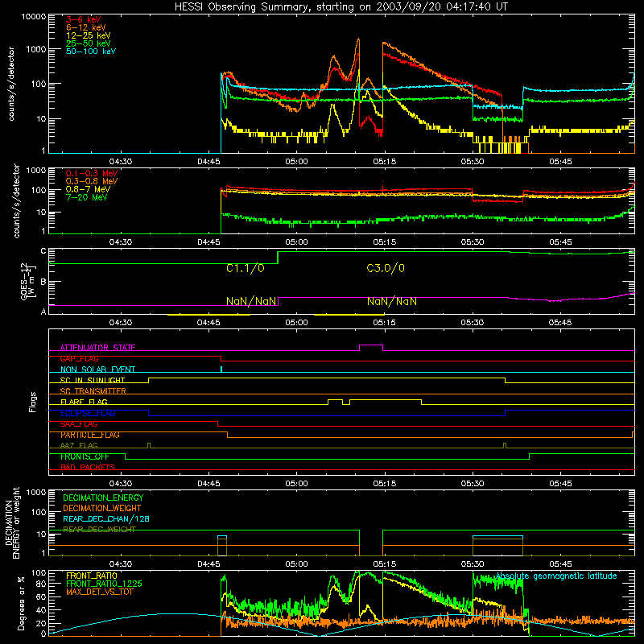Click the first short FLARE_FLAG pulse

(x=335, y=400)
